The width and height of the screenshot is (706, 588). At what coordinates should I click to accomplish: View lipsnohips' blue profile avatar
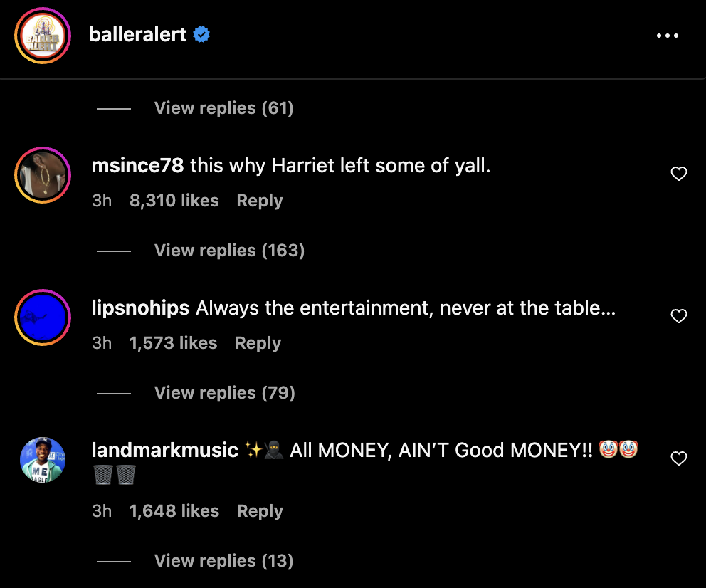click(43, 316)
